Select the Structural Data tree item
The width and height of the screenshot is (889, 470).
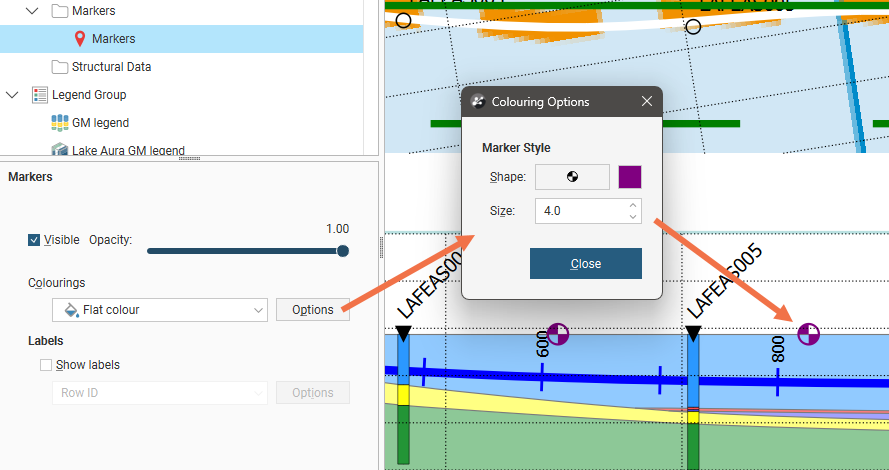tap(111, 67)
